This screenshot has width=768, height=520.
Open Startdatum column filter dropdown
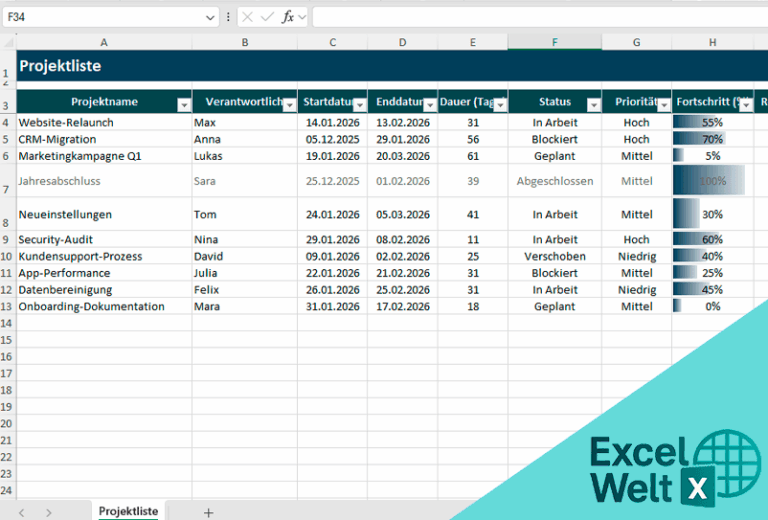click(x=360, y=105)
